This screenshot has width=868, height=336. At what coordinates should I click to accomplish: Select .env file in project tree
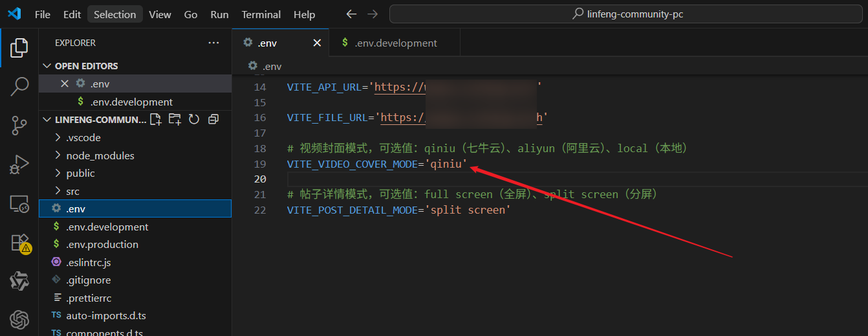click(x=135, y=208)
